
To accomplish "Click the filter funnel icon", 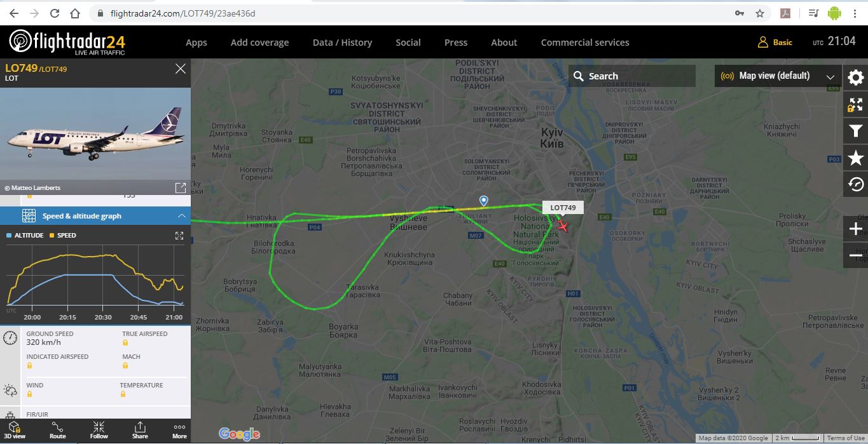I will [856, 131].
